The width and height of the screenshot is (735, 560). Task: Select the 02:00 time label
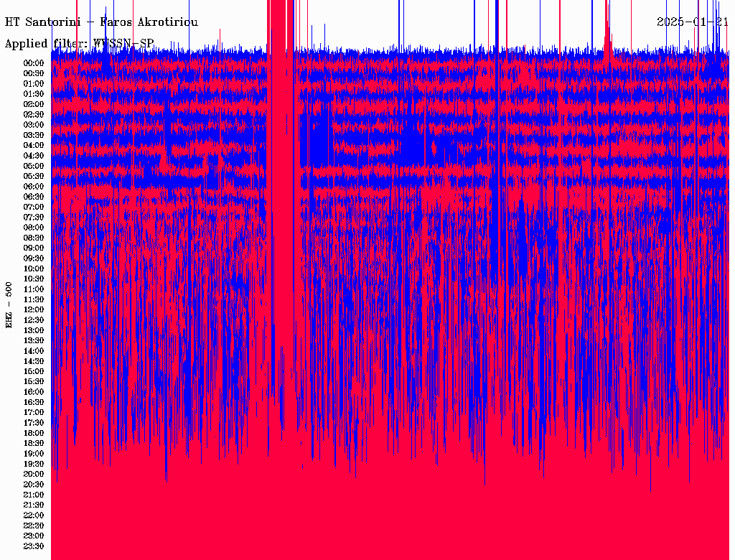pyautogui.click(x=34, y=104)
